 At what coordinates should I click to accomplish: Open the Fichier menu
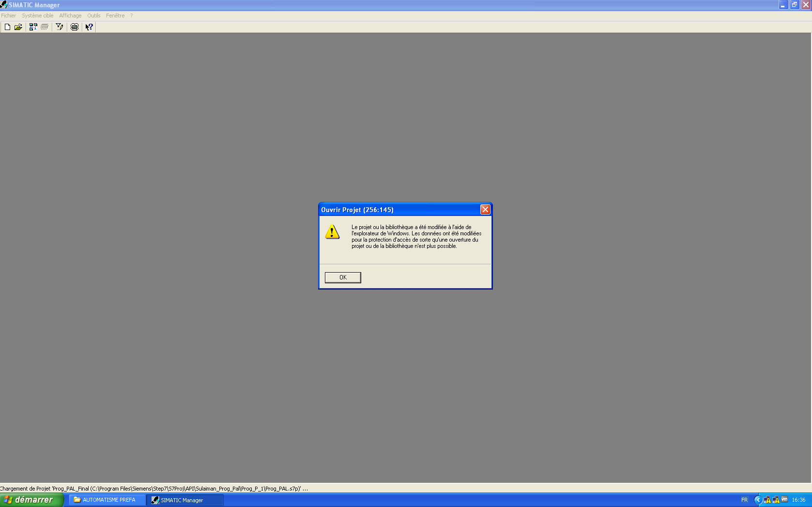[8, 15]
